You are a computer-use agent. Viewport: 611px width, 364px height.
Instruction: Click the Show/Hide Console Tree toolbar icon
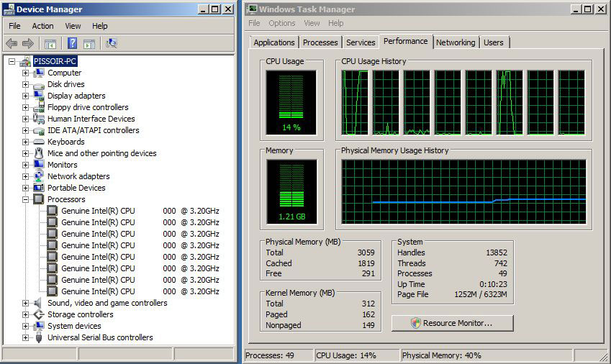coord(50,44)
